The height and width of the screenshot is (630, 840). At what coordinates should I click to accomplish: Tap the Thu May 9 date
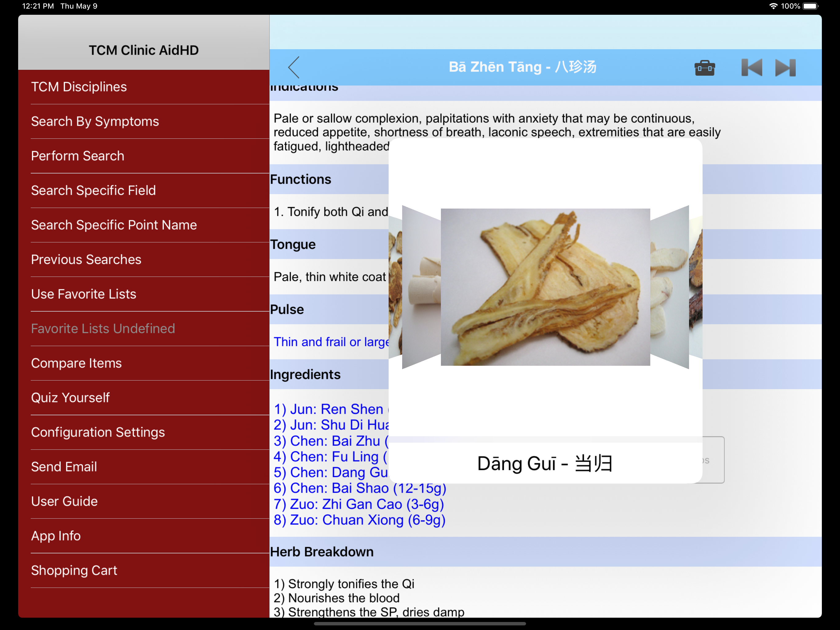[79, 6]
